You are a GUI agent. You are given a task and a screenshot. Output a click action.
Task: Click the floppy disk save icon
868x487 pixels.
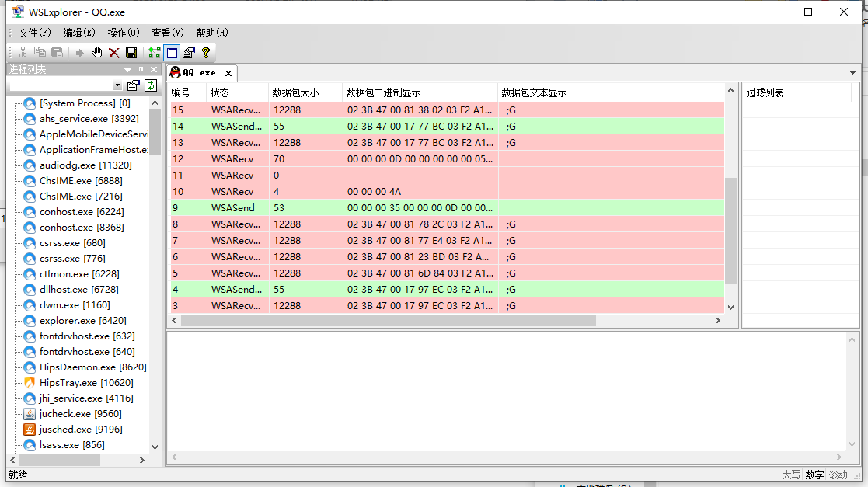point(131,53)
